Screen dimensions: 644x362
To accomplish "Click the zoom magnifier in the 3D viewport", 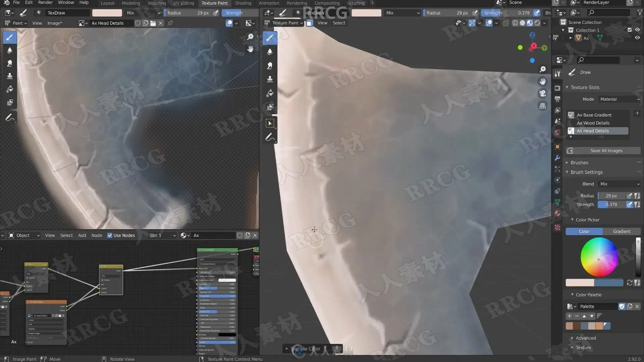I will pos(542,69).
